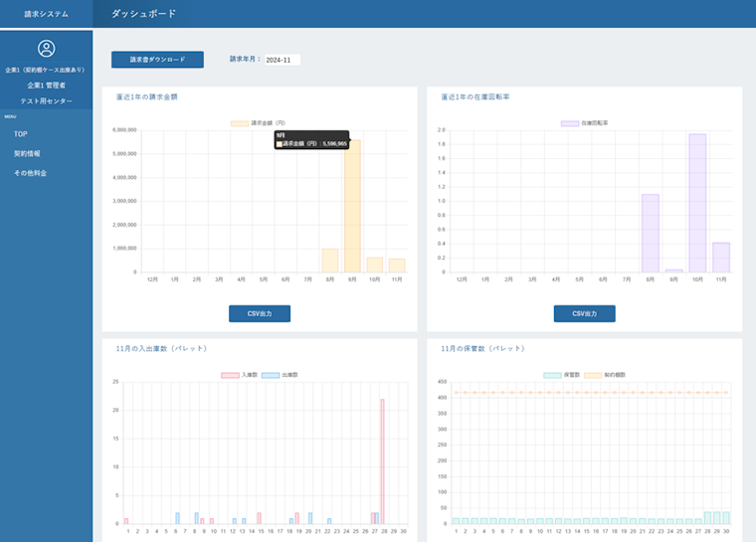
Task: Click the 請求書ダウンロード button
Action: click(x=157, y=60)
